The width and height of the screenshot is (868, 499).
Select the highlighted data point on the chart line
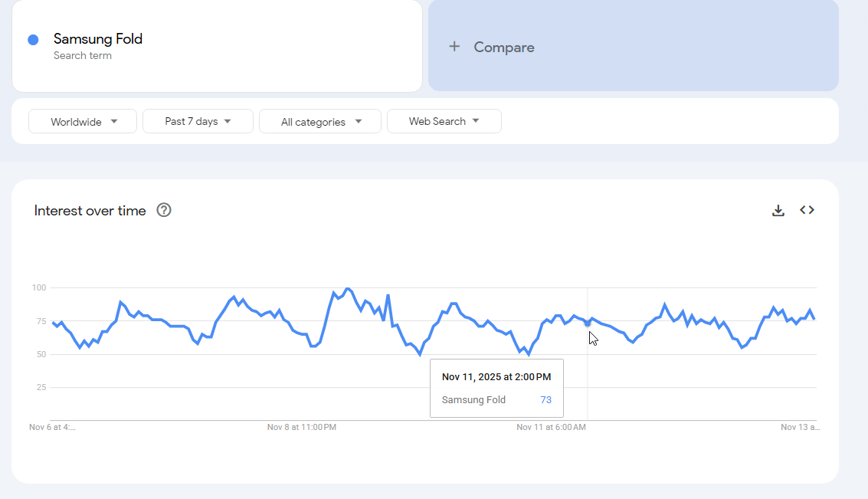coord(588,323)
